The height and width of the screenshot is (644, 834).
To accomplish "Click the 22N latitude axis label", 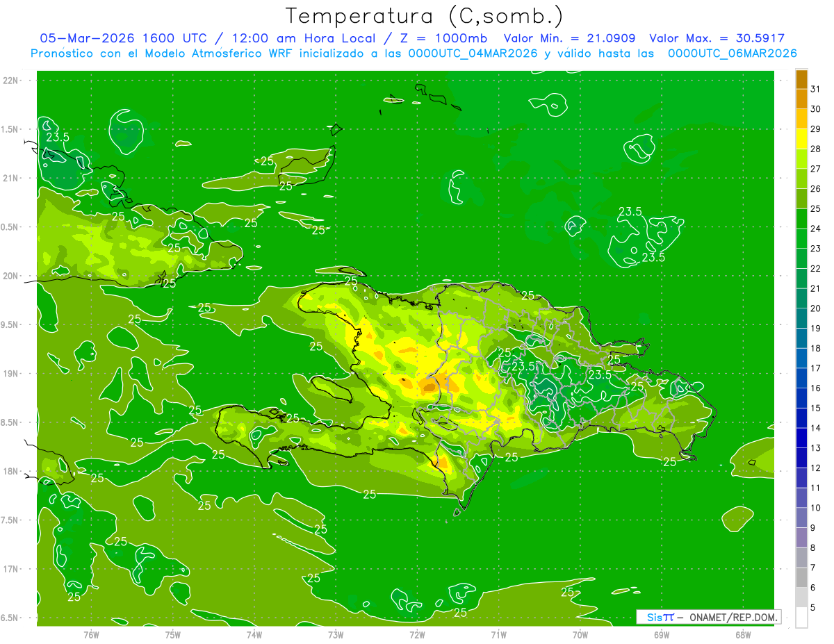I will click(12, 81).
